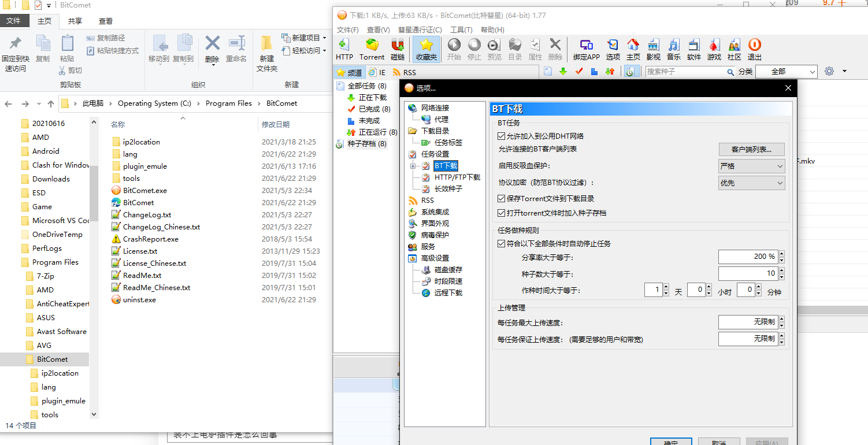The height and width of the screenshot is (445, 868).
Task: Adjust the 天 days spinner for 作种时间
Action: [666, 290]
